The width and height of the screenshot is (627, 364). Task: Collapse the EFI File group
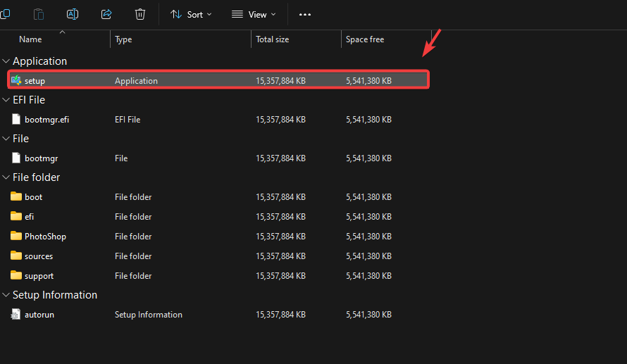[6, 100]
